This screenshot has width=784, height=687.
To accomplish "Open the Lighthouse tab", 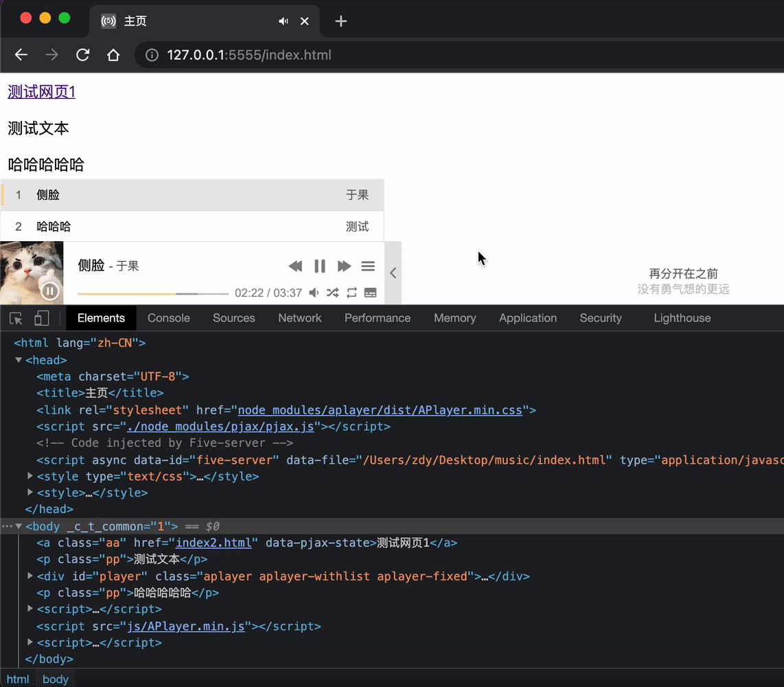I will (x=682, y=318).
